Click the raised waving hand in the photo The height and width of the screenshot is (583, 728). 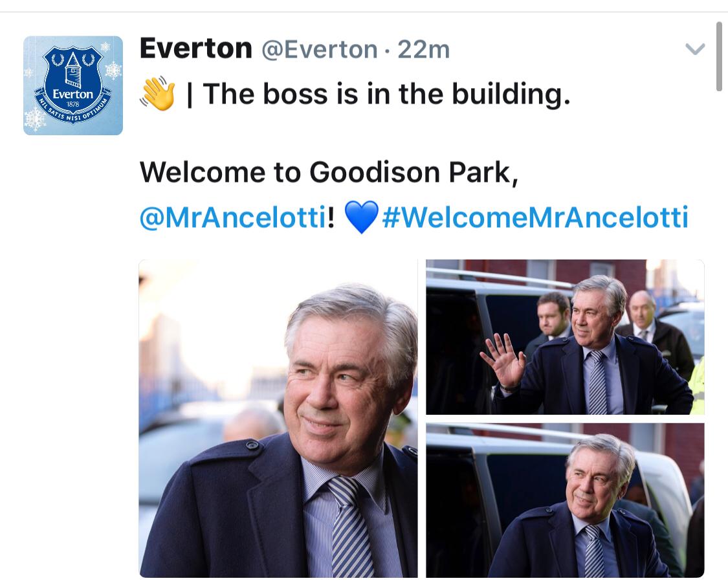pyautogui.click(x=502, y=359)
